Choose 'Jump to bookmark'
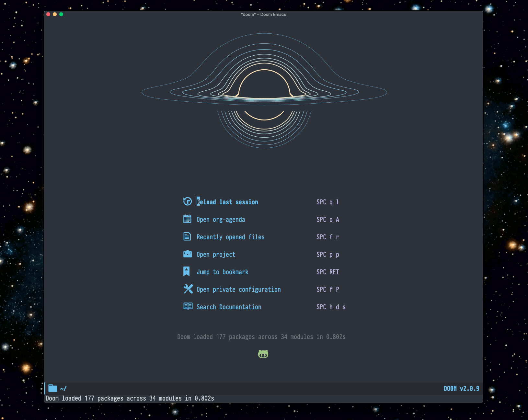The width and height of the screenshot is (528, 420). (223, 272)
